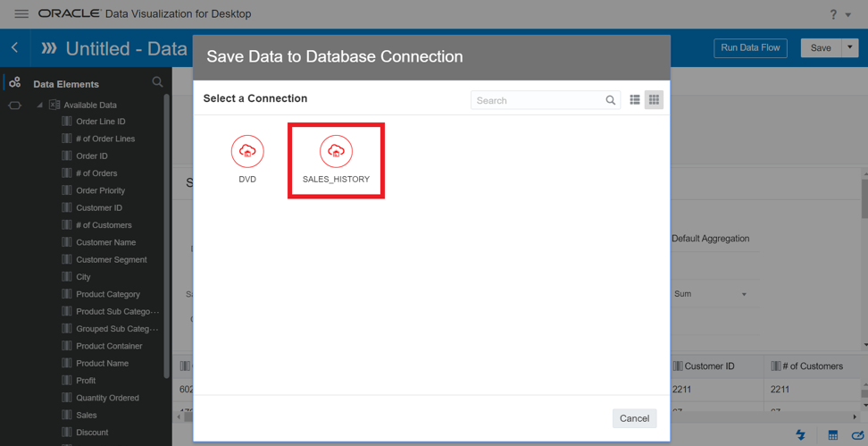Open the Sum aggregation dropdown
This screenshot has height=446, width=868.
[x=711, y=294]
